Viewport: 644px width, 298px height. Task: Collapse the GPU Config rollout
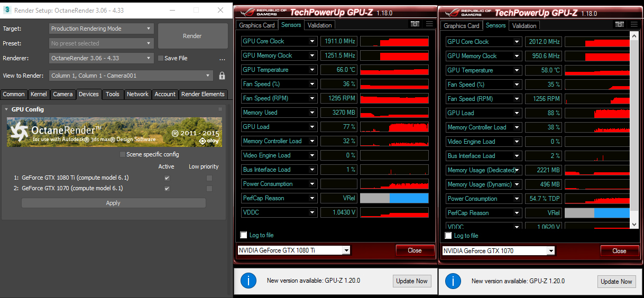(7, 109)
